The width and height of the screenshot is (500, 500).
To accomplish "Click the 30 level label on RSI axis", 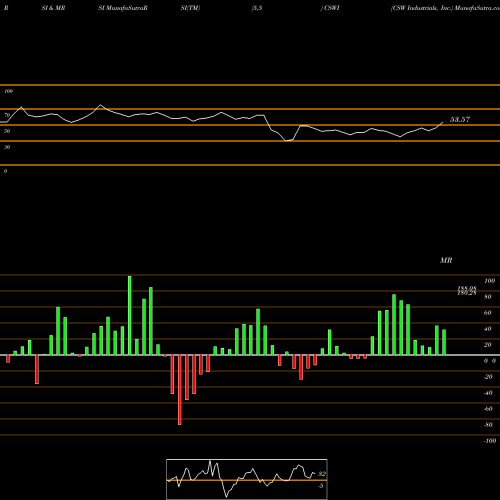I will coord(7,147).
